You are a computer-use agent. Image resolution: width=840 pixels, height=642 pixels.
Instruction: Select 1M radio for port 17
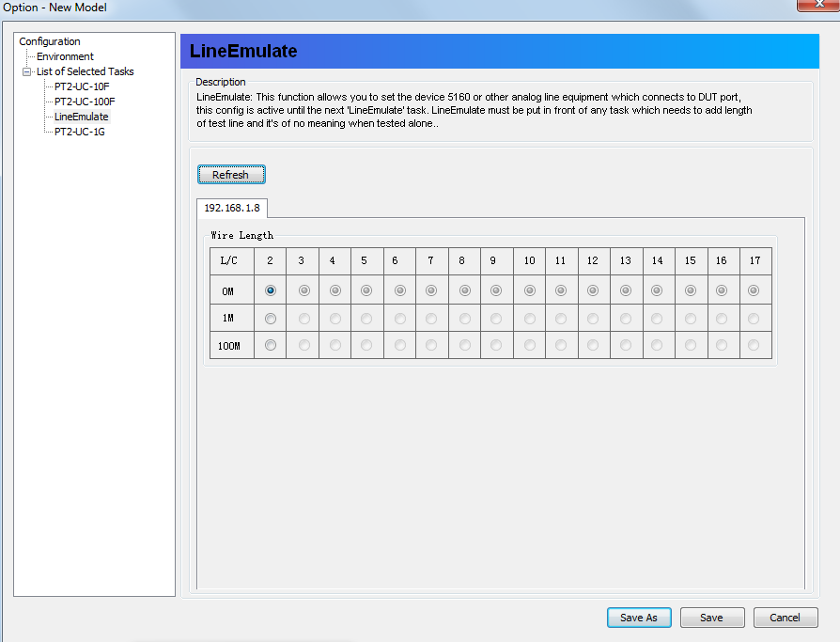(x=754, y=319)
